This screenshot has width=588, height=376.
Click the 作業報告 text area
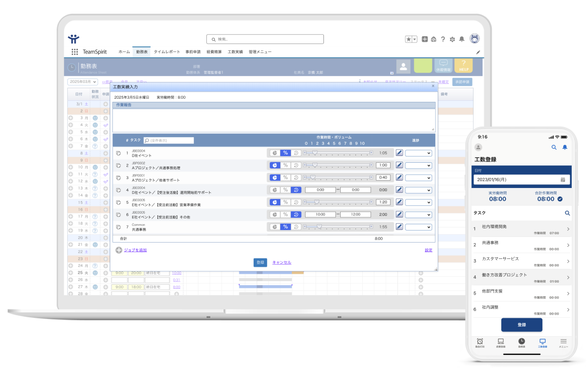[x=273, y=120]
